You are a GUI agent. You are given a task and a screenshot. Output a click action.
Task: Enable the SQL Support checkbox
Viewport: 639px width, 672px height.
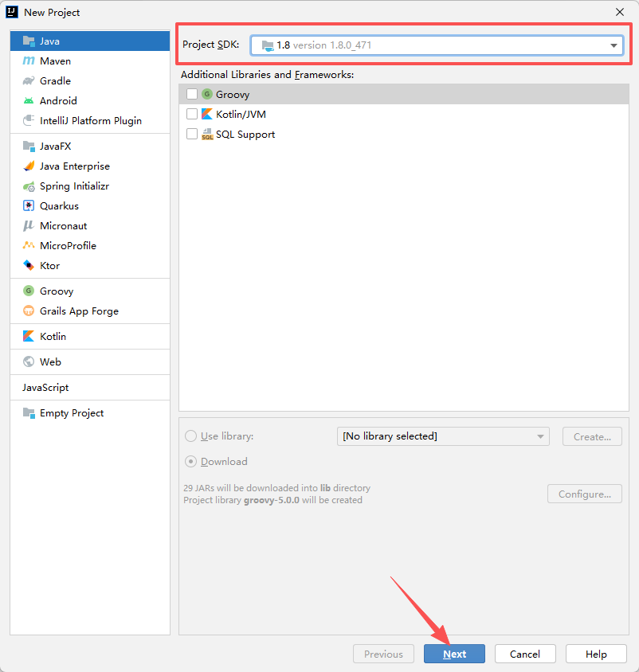192,134
